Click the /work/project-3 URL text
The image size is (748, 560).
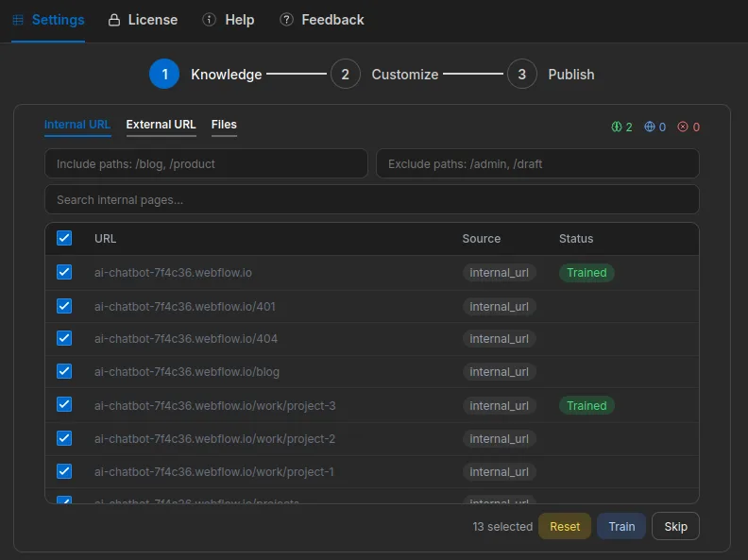[215, 405]
